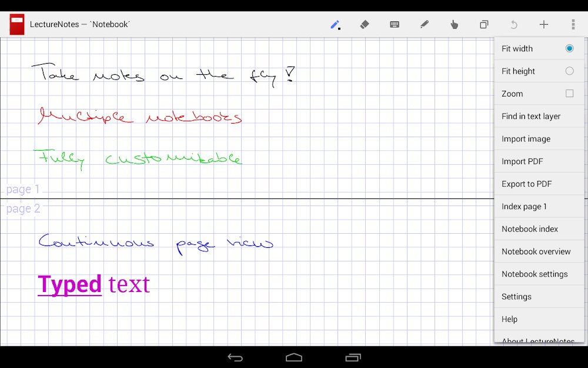The height and width of the screenshot is (368, 588).
Task: Open Notebook settings from the menu
Action: click(534, 274)
